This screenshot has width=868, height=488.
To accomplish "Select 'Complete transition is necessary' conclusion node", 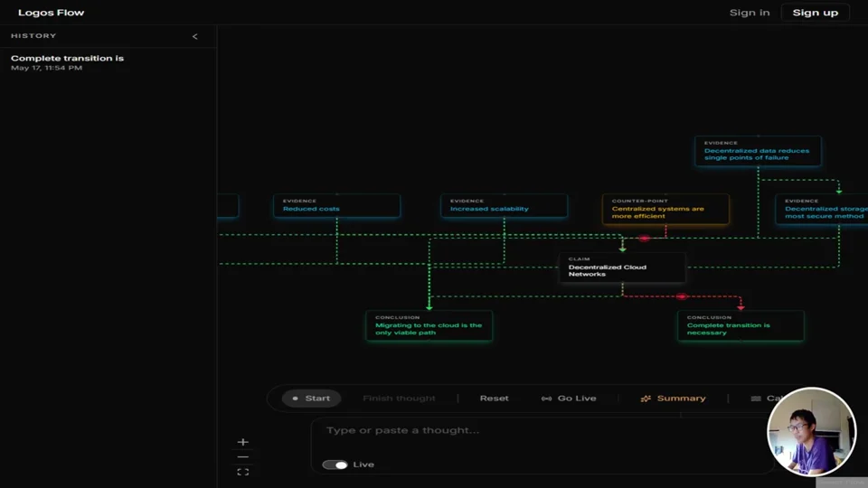I will click(x=741, y=326).
